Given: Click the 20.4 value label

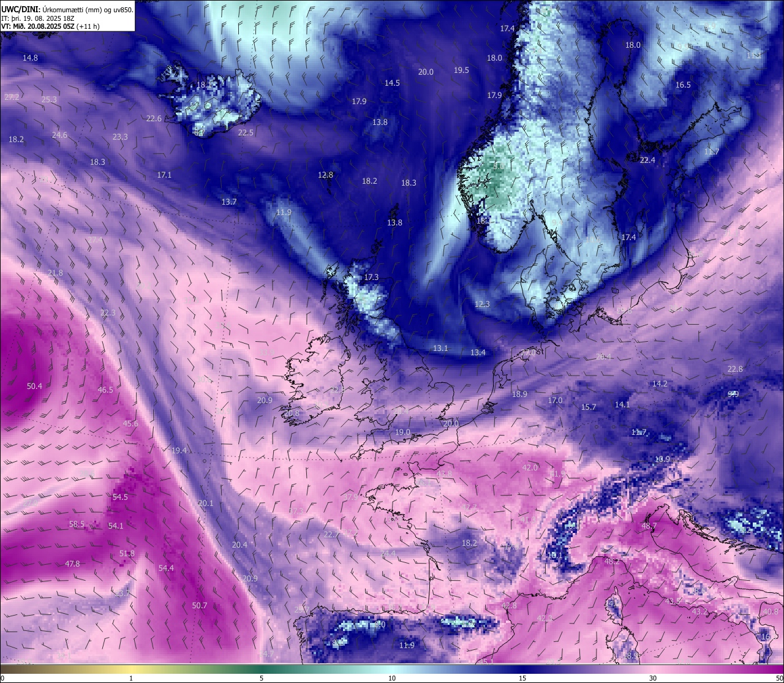Looking at the screenshot, I should pos(239,545).
